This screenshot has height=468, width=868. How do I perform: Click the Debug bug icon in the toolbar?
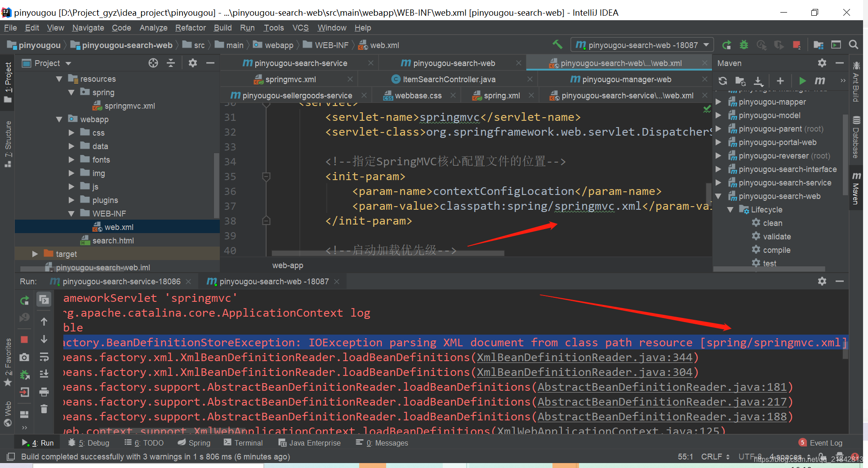744,45
